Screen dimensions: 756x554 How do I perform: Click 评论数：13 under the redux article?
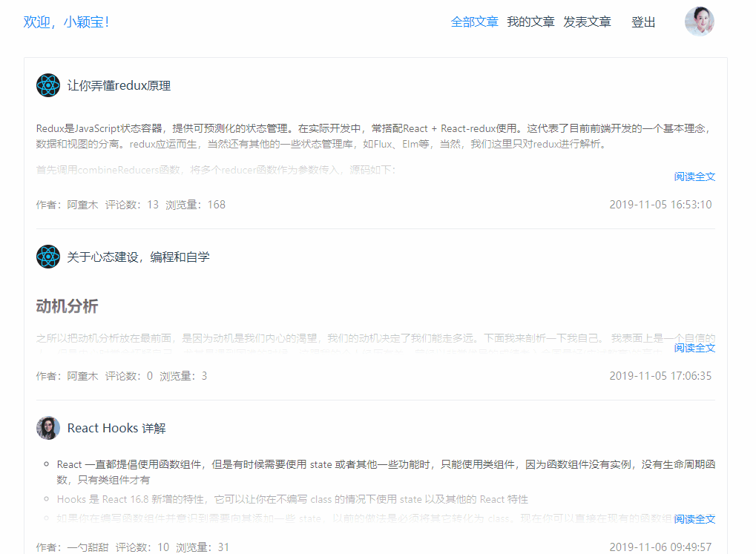pos(131,205)
